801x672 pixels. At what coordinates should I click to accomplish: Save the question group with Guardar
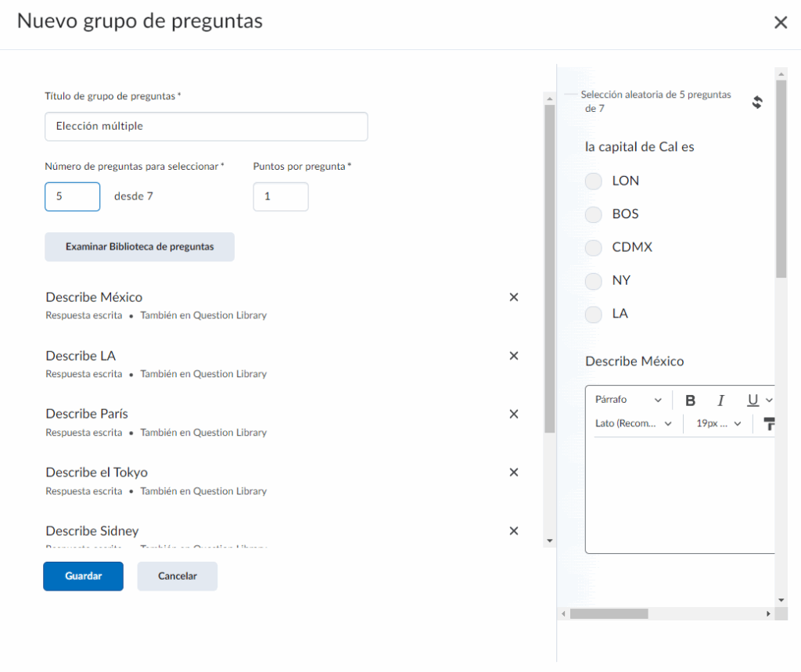click(x=83, y=576)
